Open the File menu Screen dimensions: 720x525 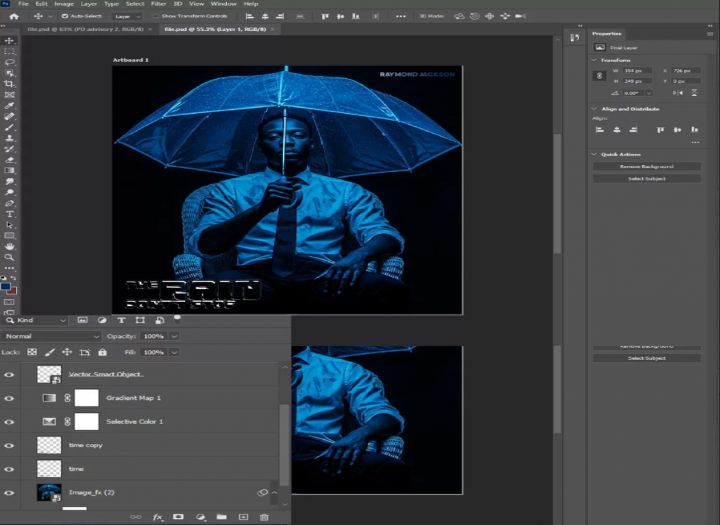pyautogui.click(x=23, y=4)
